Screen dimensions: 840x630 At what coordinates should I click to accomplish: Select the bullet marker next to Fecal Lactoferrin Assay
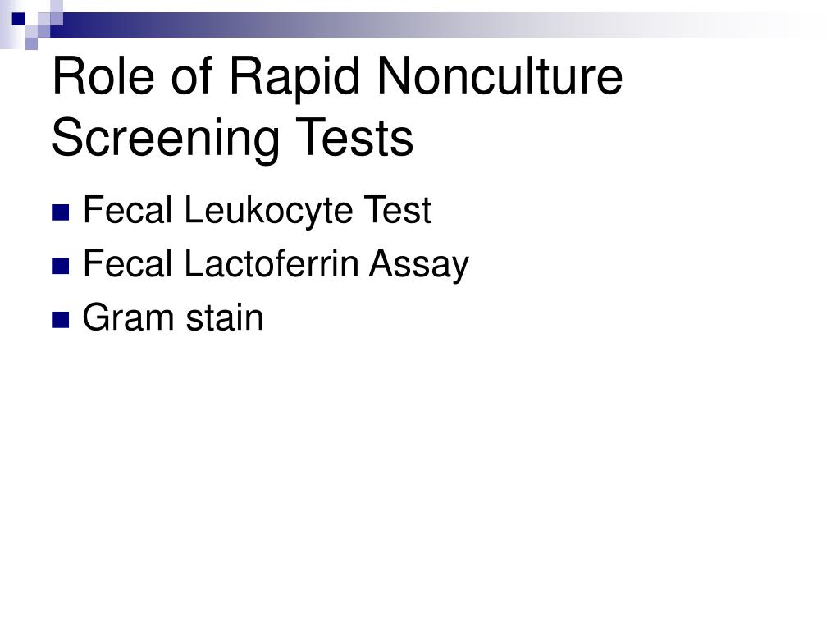(x=61, y=267)
